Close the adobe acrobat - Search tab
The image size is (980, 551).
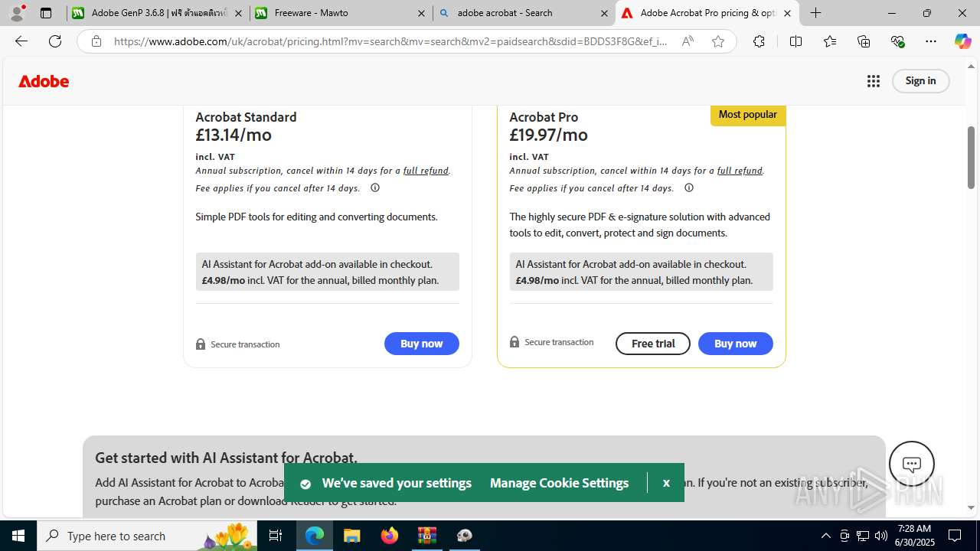(x=604, y=13)
